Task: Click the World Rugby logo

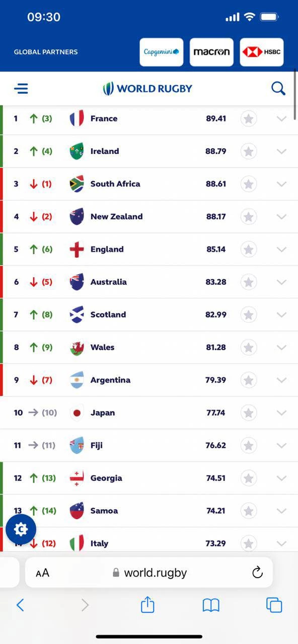Action: (147, 89)
